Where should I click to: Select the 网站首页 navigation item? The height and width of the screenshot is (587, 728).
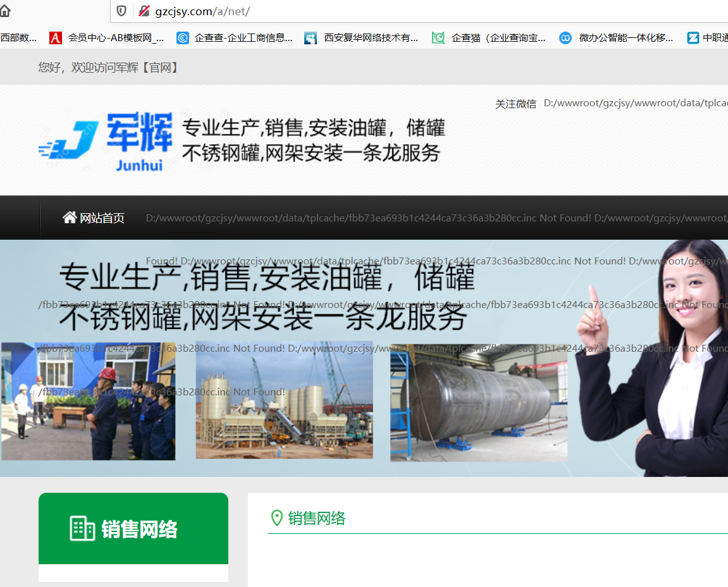(x=101, y=218)
